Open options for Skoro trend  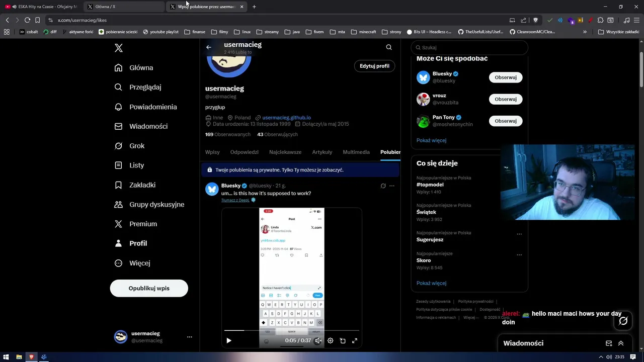[x=519, y=254]
